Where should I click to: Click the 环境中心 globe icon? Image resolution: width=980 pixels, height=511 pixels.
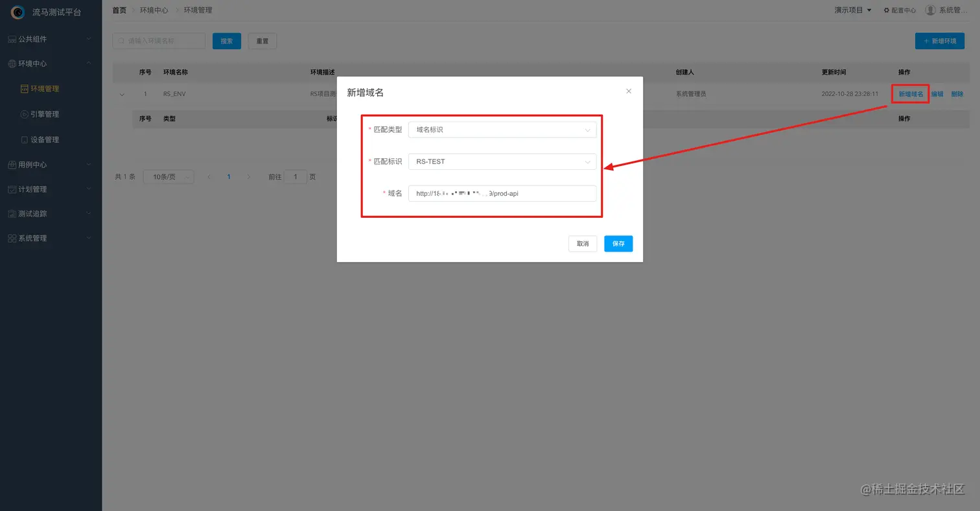pos(12,64)
